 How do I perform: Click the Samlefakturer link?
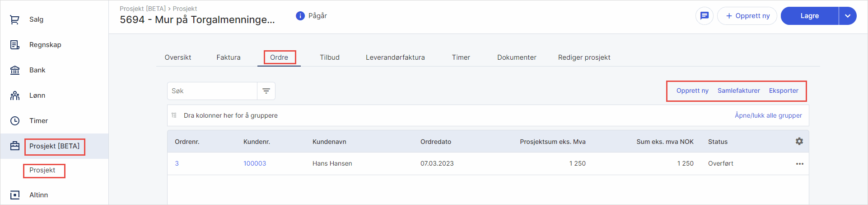738,91
